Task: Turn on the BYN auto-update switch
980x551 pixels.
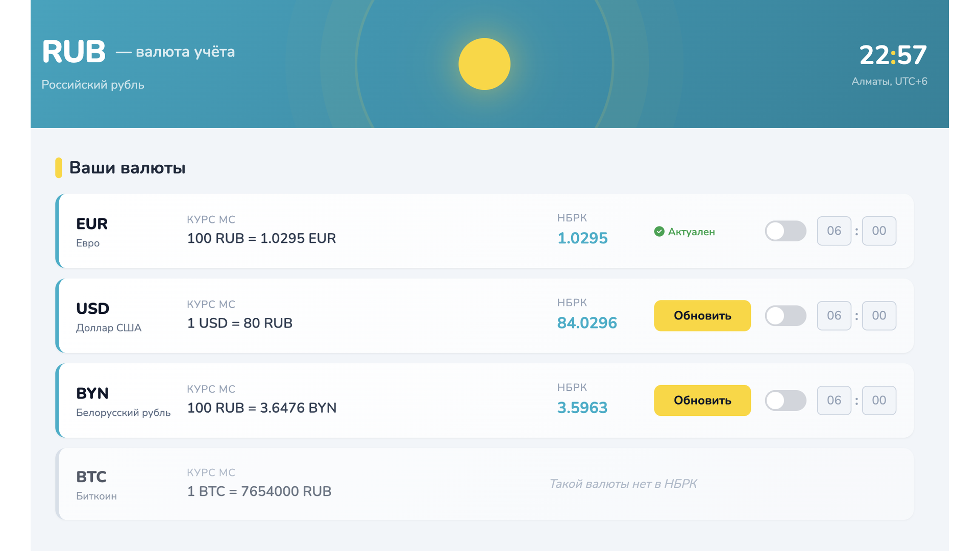Action: 785,400
